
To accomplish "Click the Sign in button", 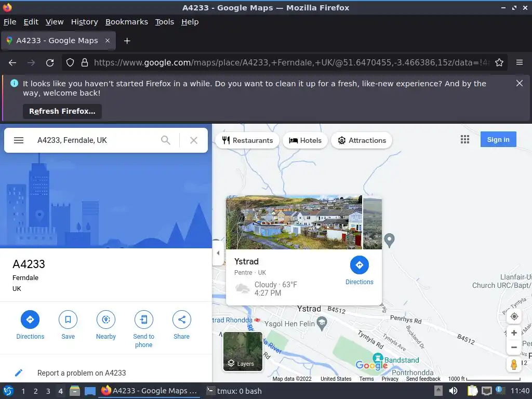I will [498, 139].
